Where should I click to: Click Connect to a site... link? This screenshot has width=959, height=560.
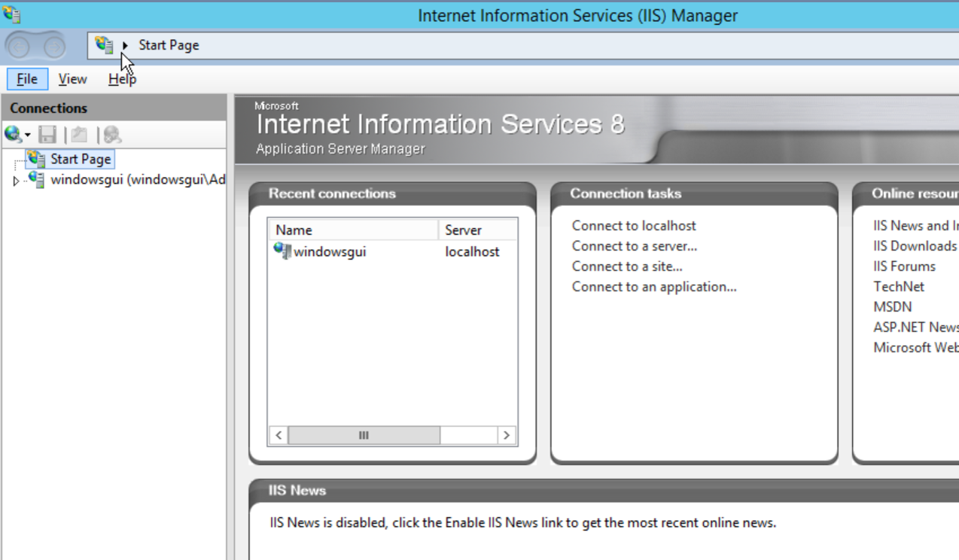coord(627,266)
